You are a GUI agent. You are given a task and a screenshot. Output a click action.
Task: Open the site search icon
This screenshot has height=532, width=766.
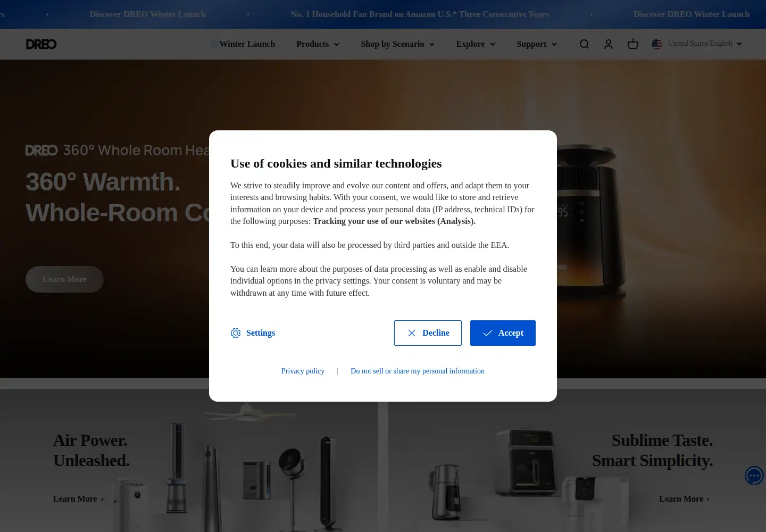(584, 44)
